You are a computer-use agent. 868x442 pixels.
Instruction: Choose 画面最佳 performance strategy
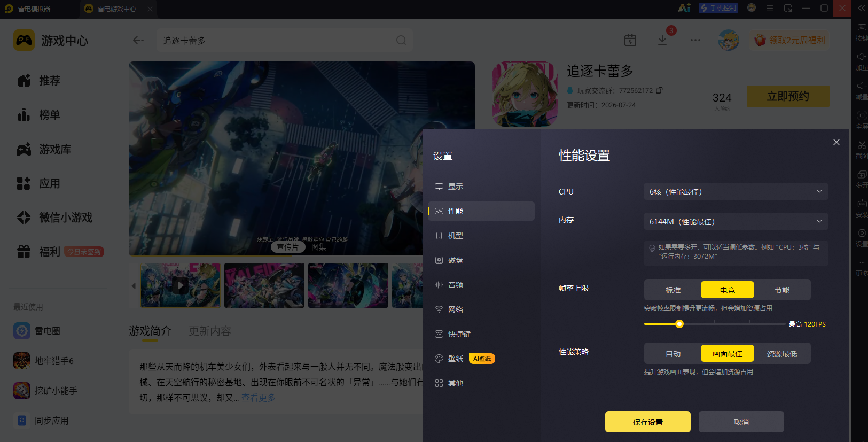point(728,354)
